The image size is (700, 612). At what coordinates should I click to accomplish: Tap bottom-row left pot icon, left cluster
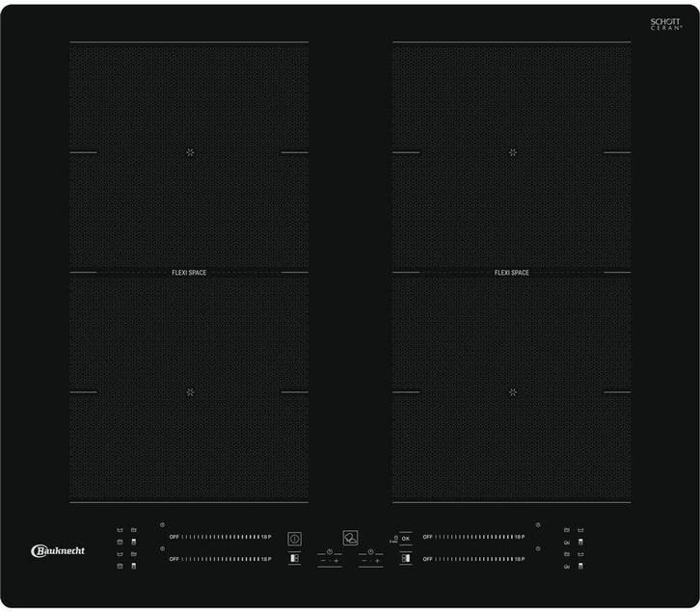coord(120,566)
